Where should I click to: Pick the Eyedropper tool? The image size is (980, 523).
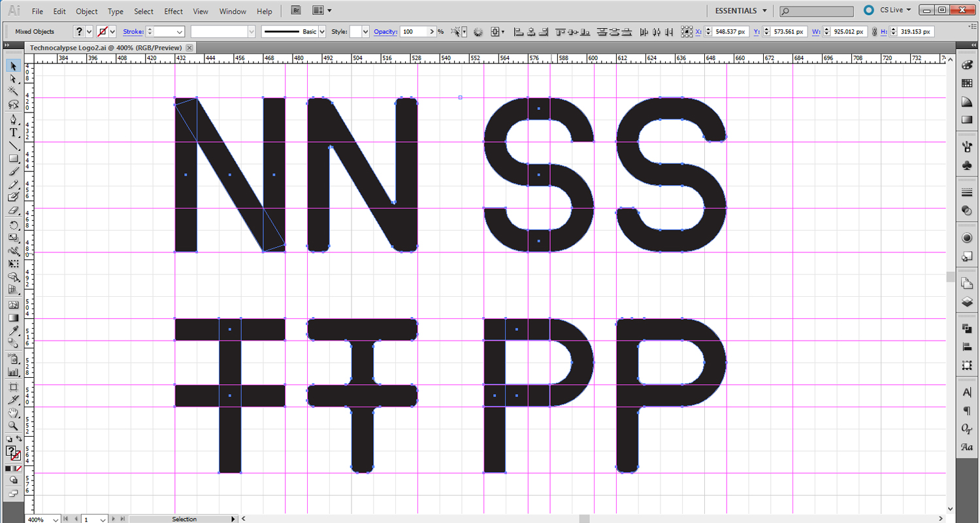click(13, 331)
